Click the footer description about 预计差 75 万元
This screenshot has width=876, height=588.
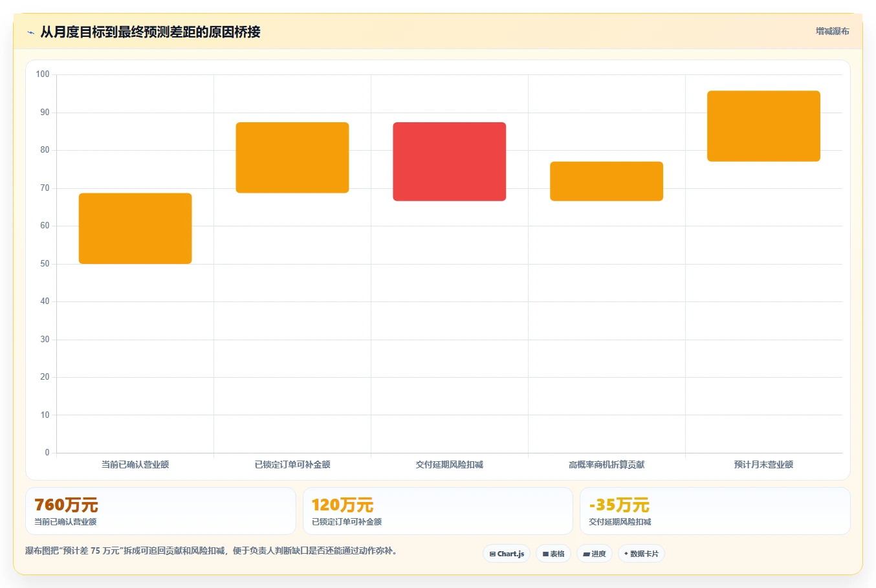pyautogui.click(x=211, y=551)
